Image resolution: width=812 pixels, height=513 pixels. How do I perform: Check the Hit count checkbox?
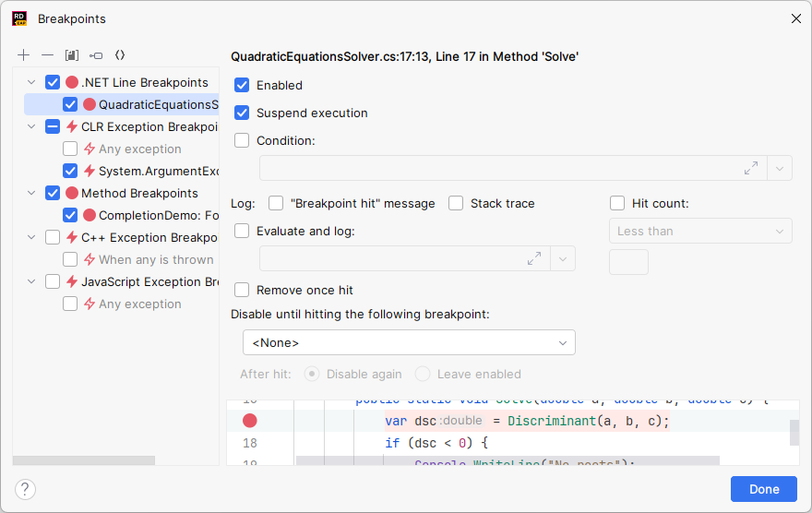tap(617, 203)
